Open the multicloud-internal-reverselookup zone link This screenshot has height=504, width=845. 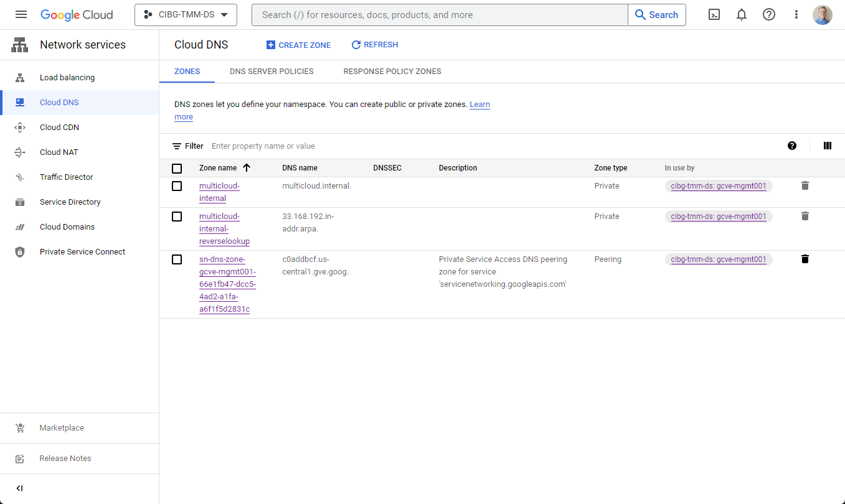click(x=224, y=229)
